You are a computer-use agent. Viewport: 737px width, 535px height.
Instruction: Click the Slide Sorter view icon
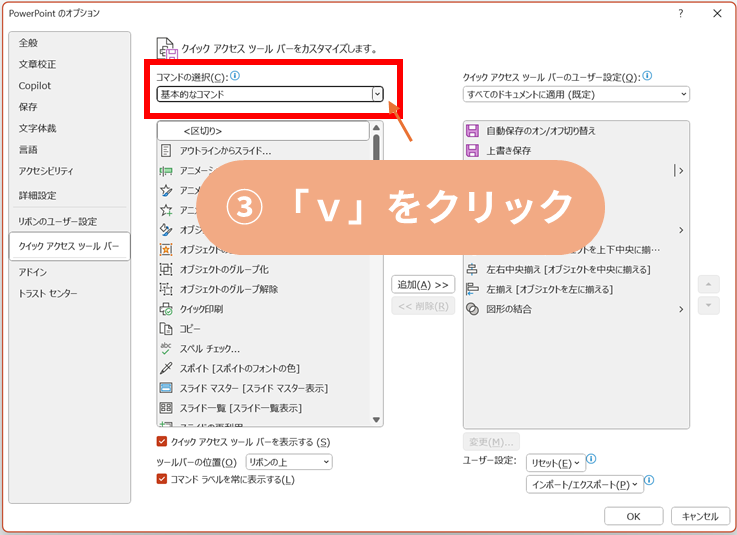pyautogui.click(x=166, y=408)
